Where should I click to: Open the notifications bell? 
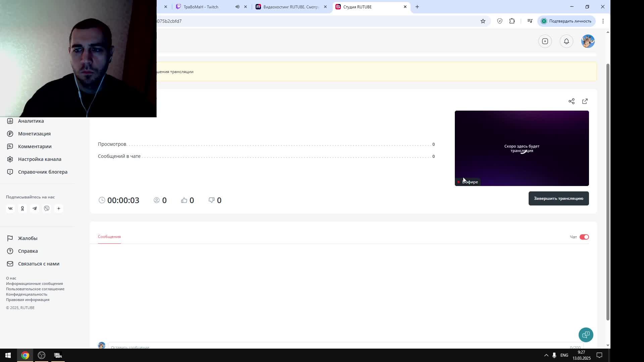(567, 41)
